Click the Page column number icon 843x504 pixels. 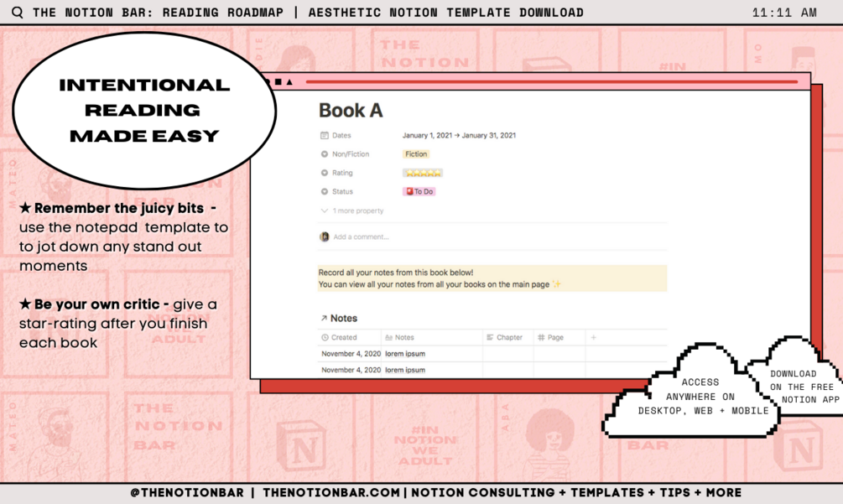541,337
